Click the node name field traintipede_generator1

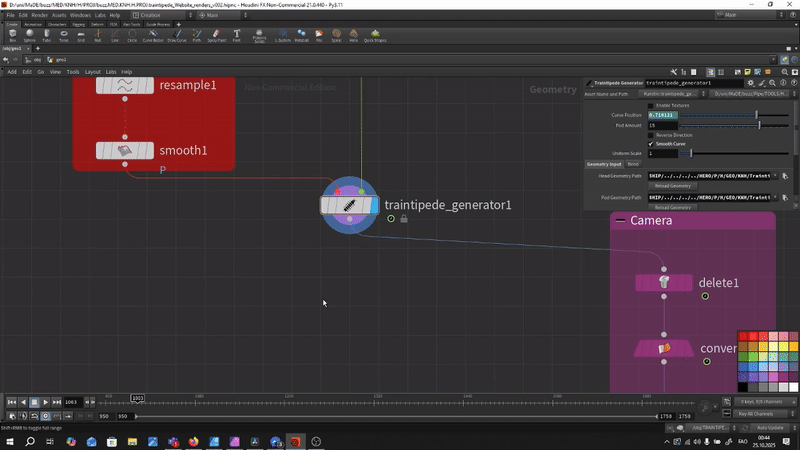(694, 83)
